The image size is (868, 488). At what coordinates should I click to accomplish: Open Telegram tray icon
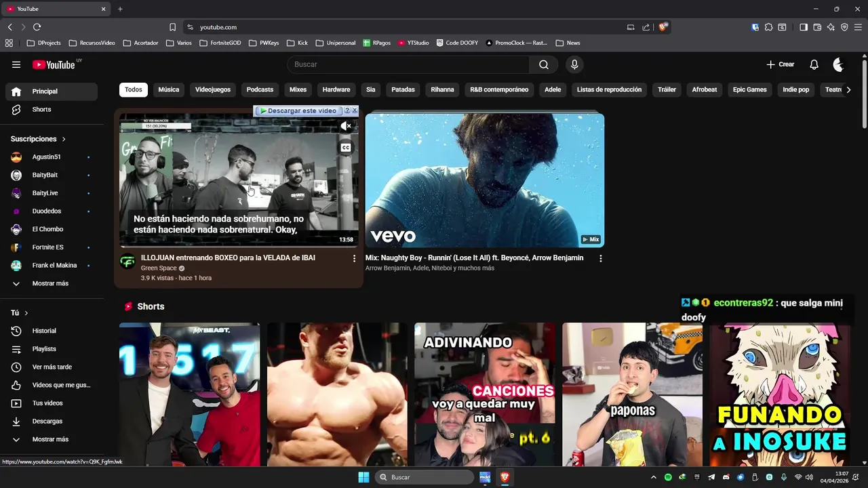click(711, 477)
